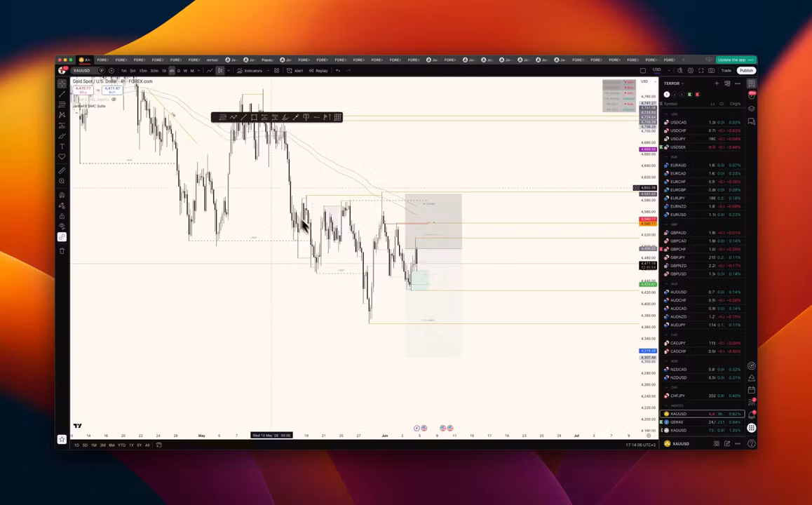This screenshot has width=812, height=505.
Task: Select the 1m timeframe
Action: [124, 70]
